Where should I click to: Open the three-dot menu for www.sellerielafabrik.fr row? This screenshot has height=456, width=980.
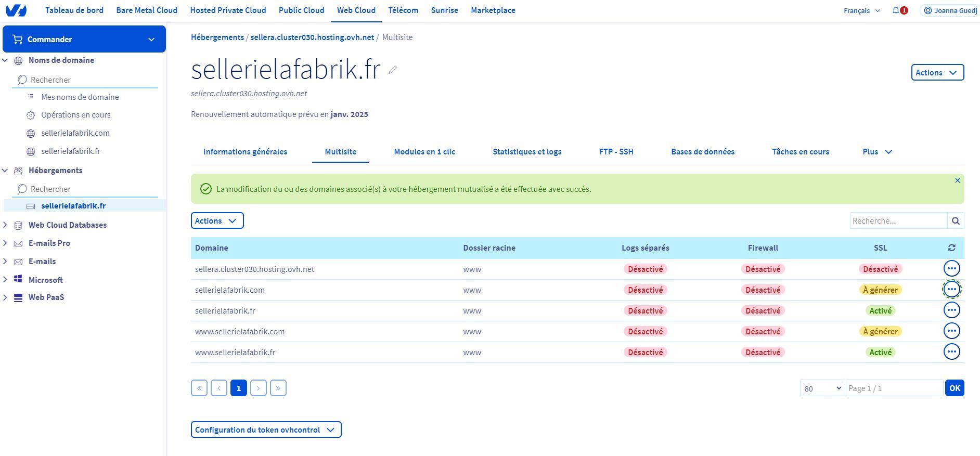[951, 352]
